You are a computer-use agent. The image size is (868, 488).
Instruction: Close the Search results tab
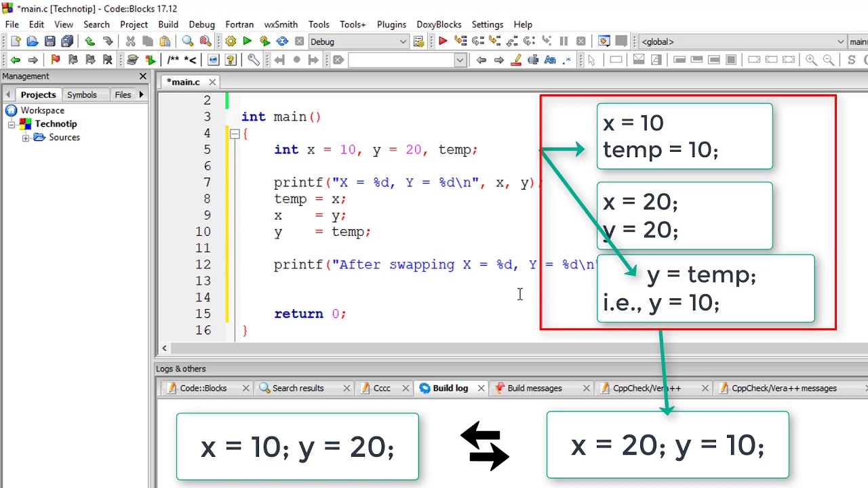[347, 388]
